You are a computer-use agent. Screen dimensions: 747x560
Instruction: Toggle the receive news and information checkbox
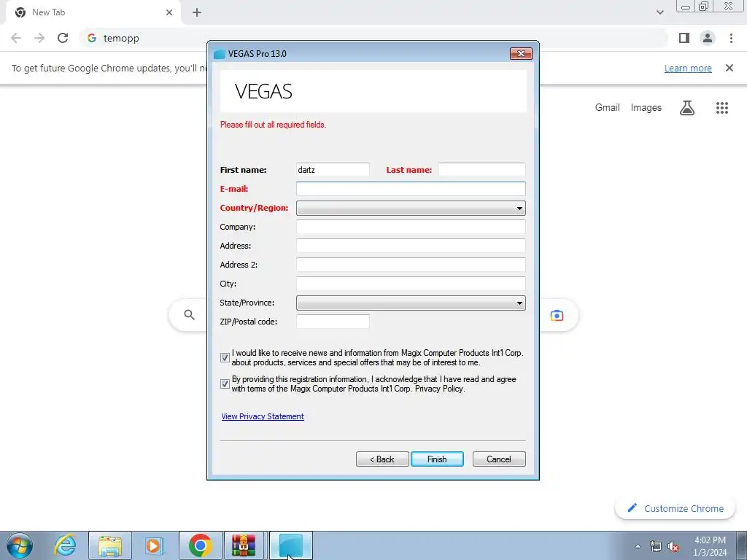point(225,357)
